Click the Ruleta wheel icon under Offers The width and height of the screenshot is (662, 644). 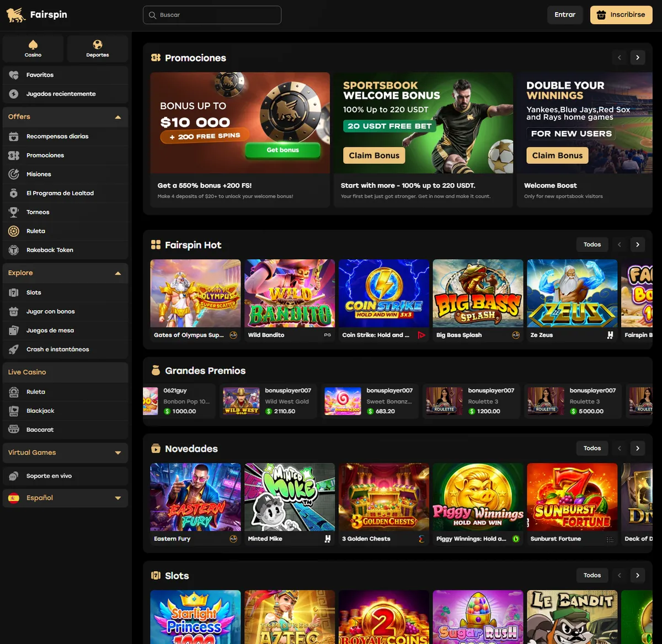tap(14, 231)
